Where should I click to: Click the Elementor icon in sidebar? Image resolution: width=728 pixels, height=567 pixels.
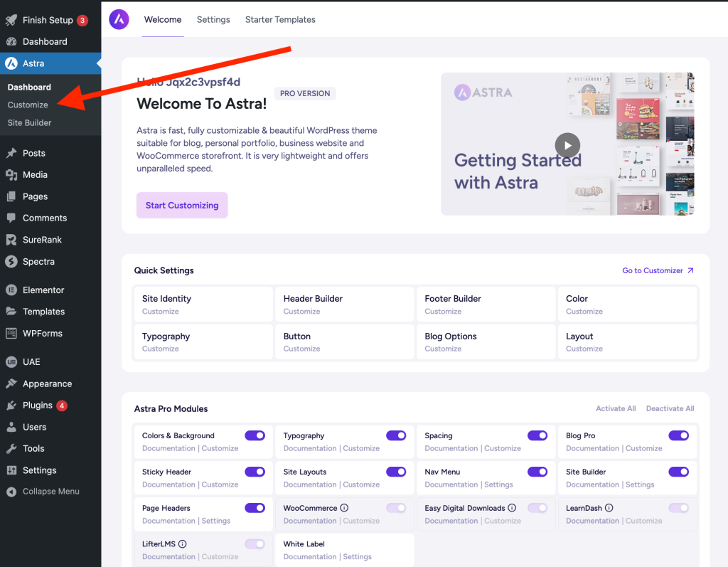click(11, 290)
